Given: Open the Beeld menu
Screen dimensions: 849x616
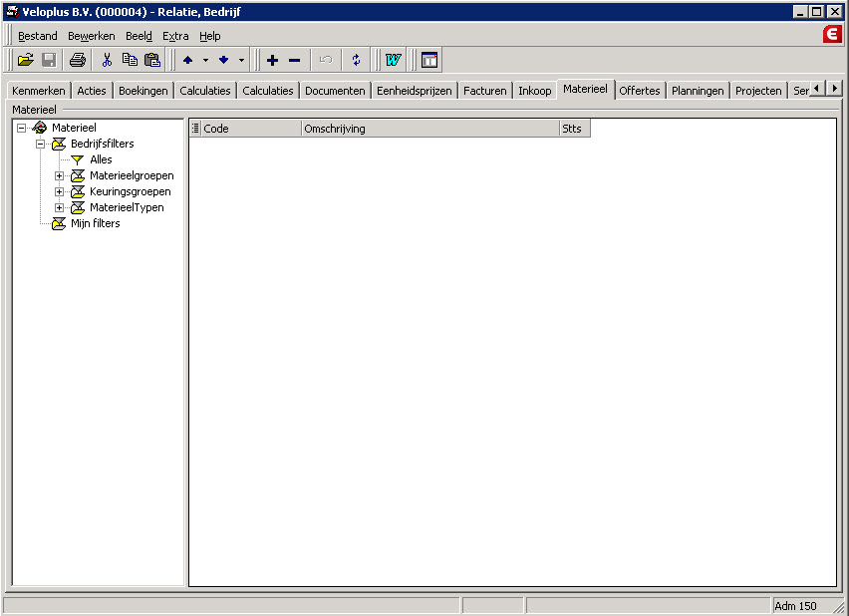Looking at the screenshot, I should click(139, 36).
